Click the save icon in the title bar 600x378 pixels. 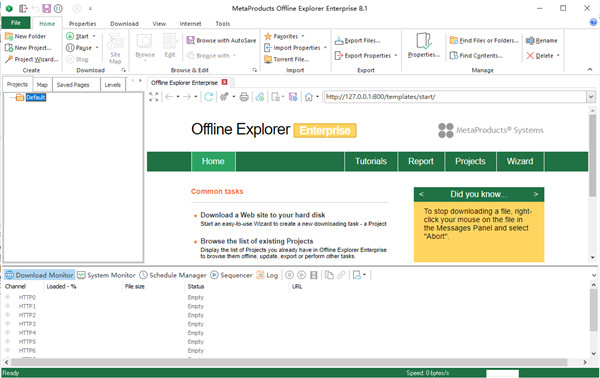pos(46,8)
